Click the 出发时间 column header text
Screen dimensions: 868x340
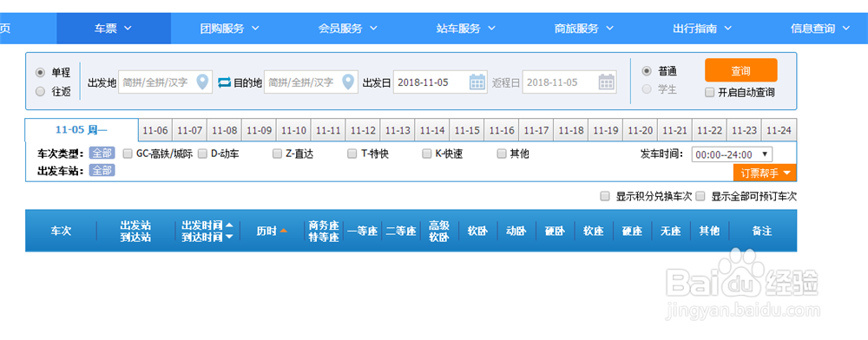(x=202, y=226)
